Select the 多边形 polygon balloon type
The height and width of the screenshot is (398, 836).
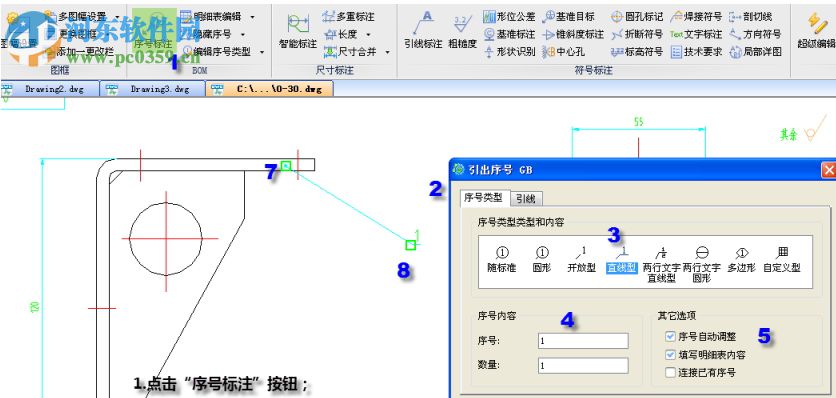tap(742, 260)
